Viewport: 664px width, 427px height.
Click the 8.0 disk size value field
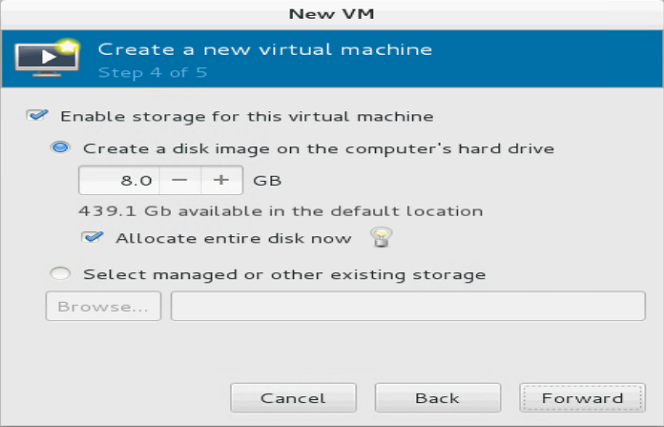click(119, 180)
